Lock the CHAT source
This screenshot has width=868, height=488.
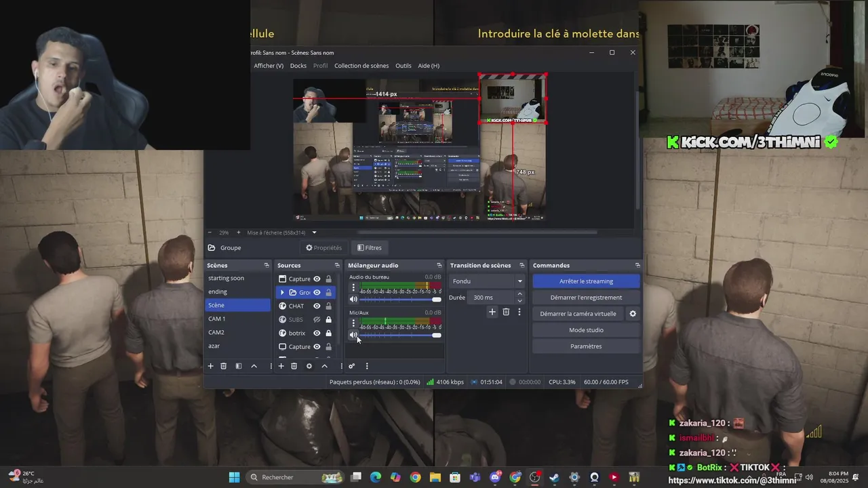[329, 306]
